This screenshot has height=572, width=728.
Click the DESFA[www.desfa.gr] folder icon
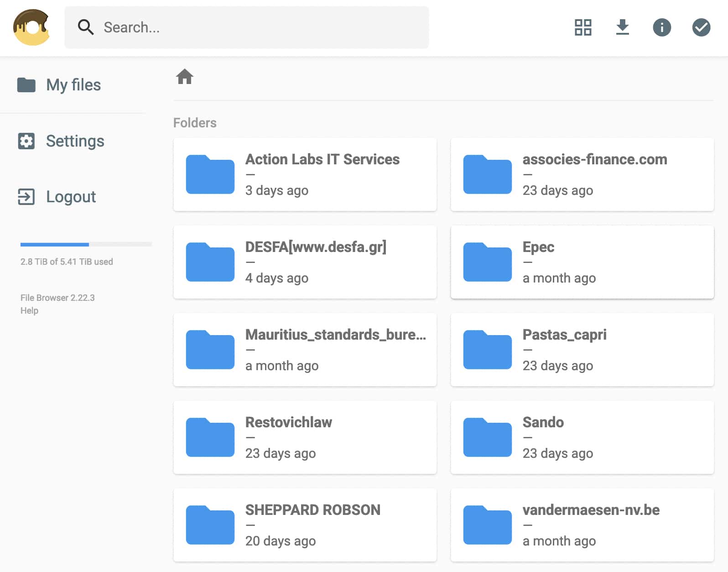point(210,262)
